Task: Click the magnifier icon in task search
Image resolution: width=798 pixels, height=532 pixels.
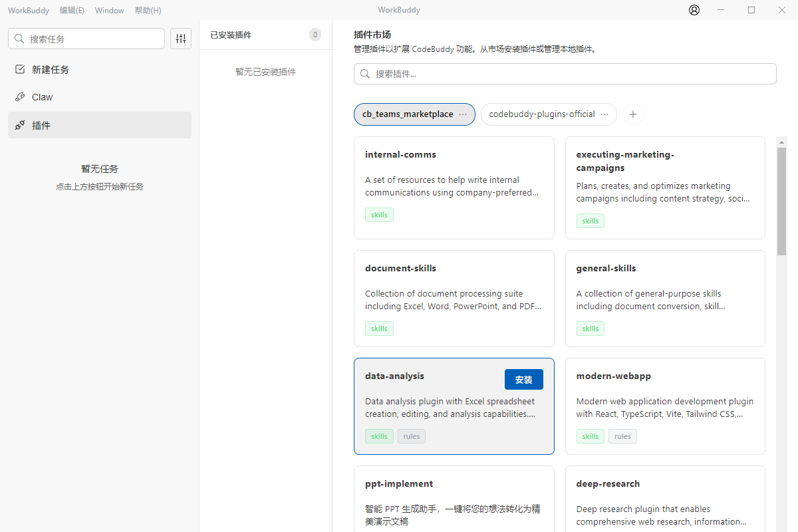Action: click(x=19, y=39)
